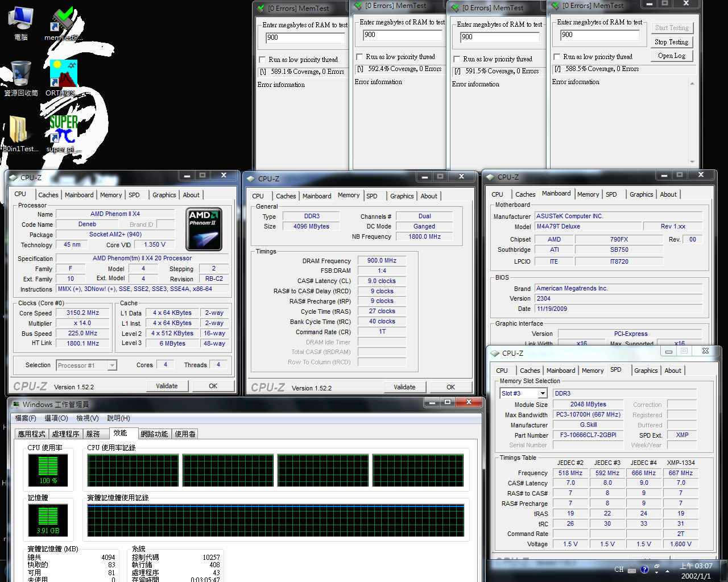Enable low priority thread in the 591.5% coverage MemTest
This screenshot has width=728, height=582.
(457, 59)
